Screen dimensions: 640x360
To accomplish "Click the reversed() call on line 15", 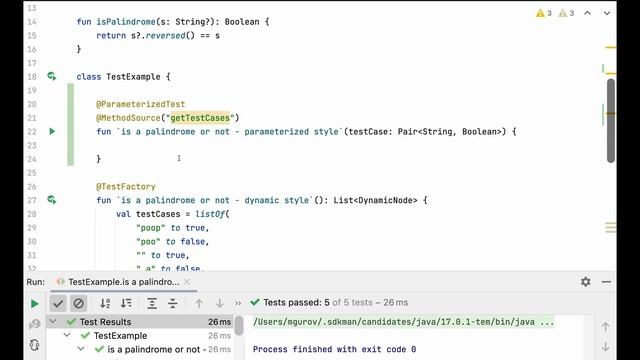I will coord(170,36).
